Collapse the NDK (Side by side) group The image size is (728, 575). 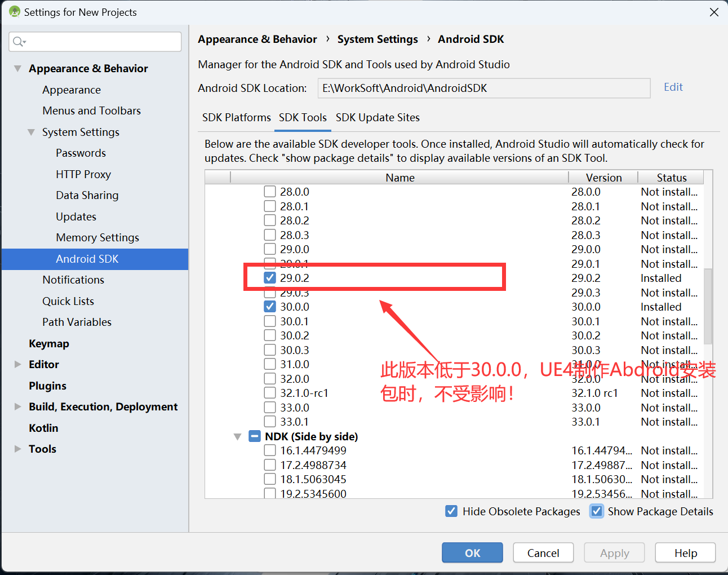coord(237,437)
